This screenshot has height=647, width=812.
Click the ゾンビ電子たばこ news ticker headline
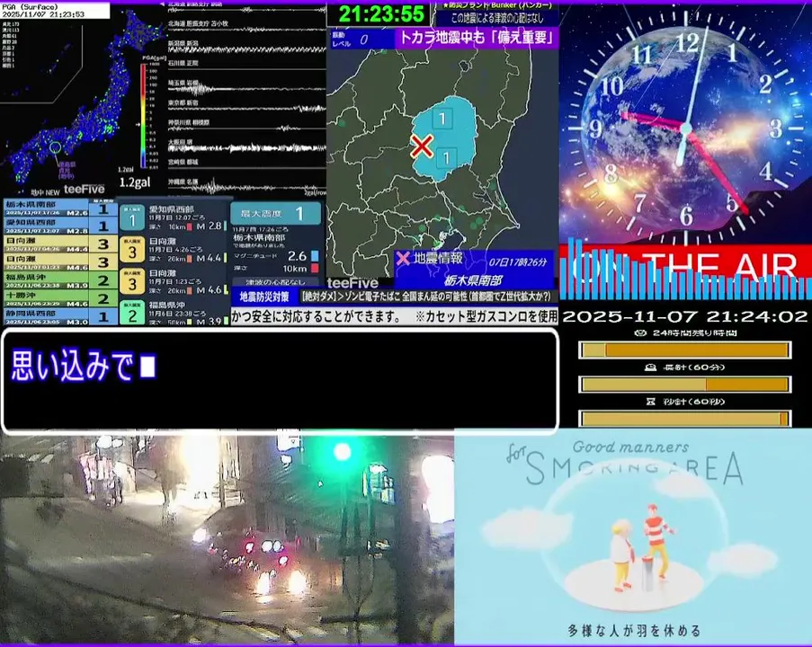click(425, 297)
